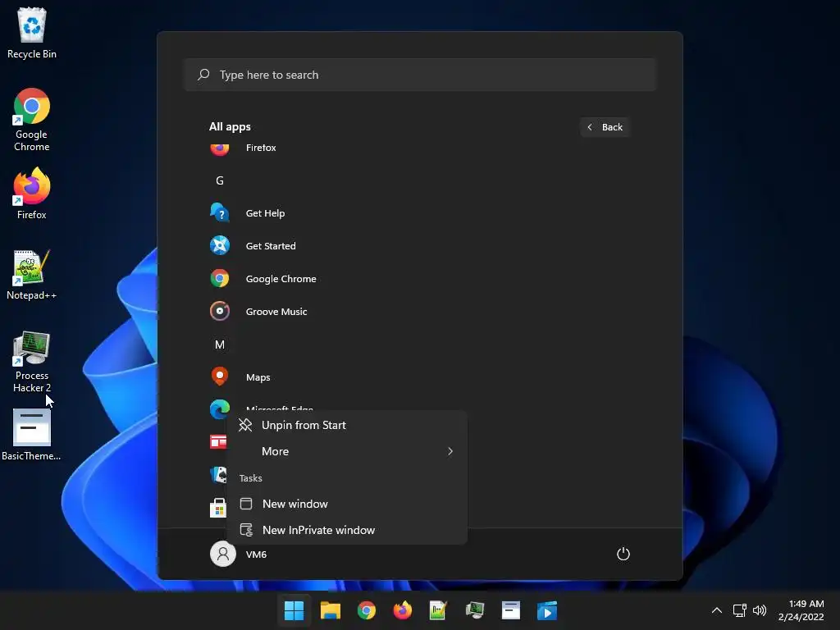Select Firefox desktop shortcut
840x630 pixels.
(32, 194)
